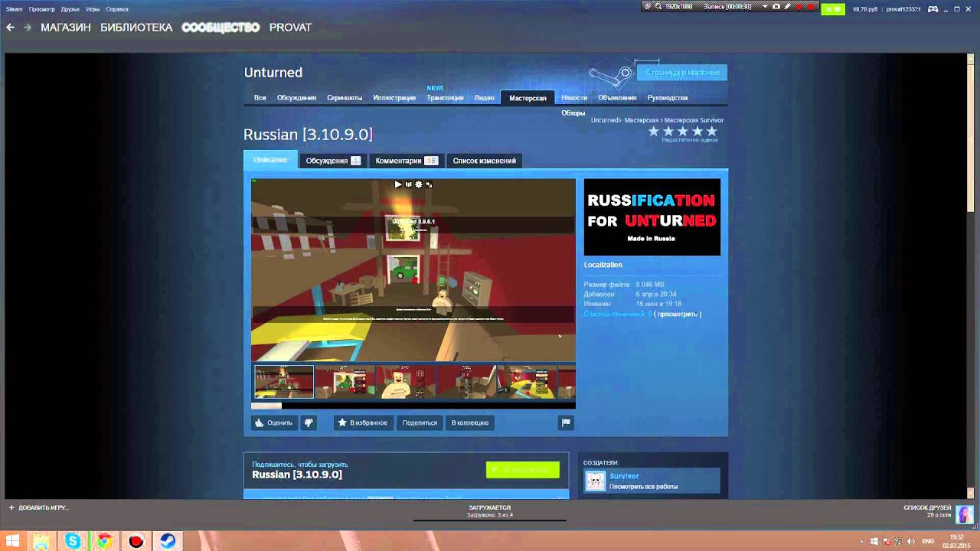Select the third preview thumbnail with character

[x=406, y=382]
